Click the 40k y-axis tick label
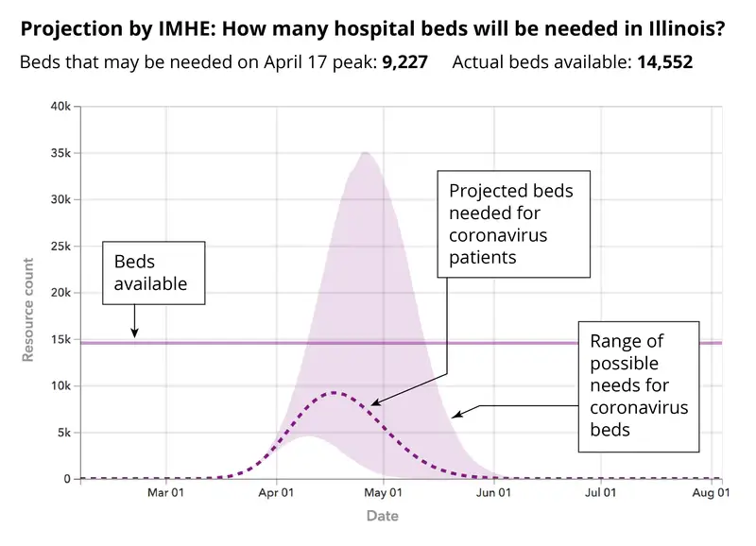 point(60,106)
